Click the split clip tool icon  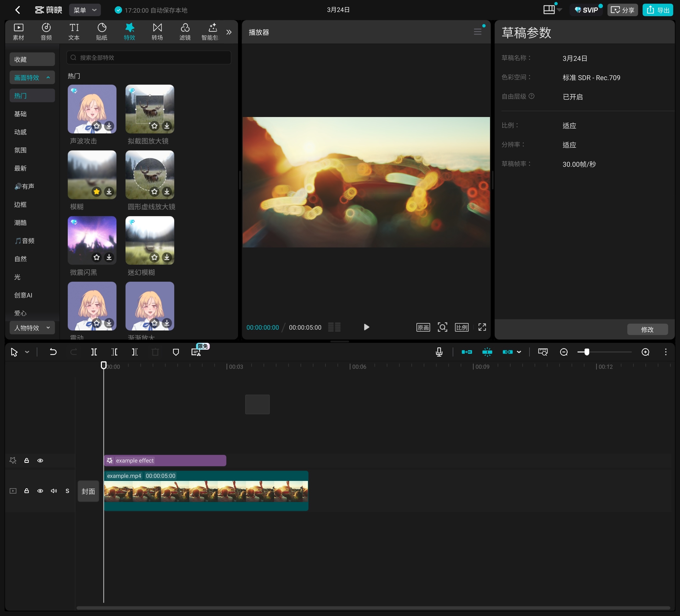pyautogui.click(x=94, y=352)
